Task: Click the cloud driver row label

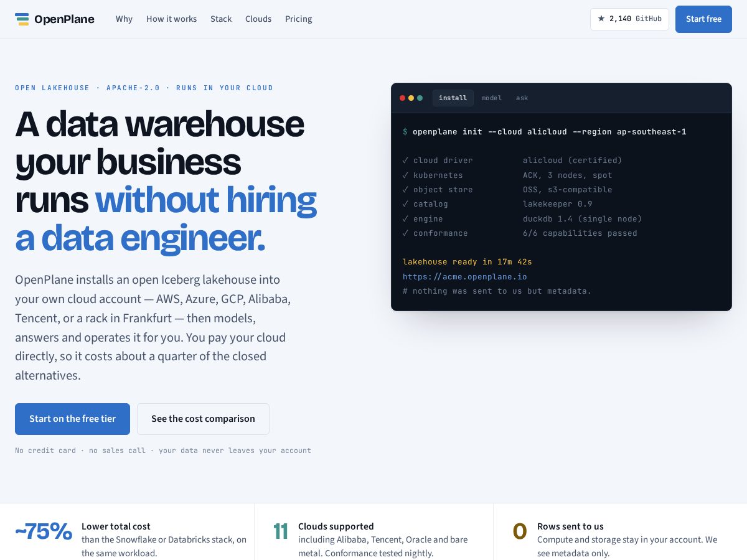Action: tap(443, 161)
